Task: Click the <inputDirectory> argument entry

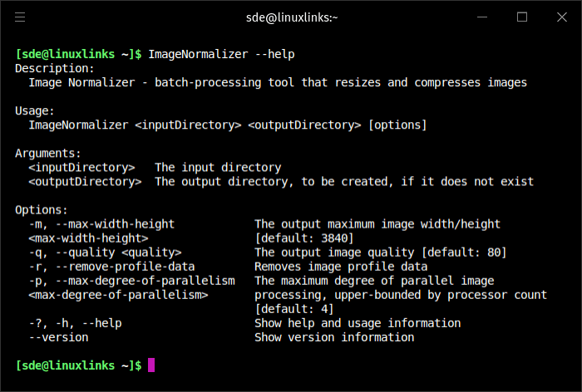Action: click(x=81, y=168)
